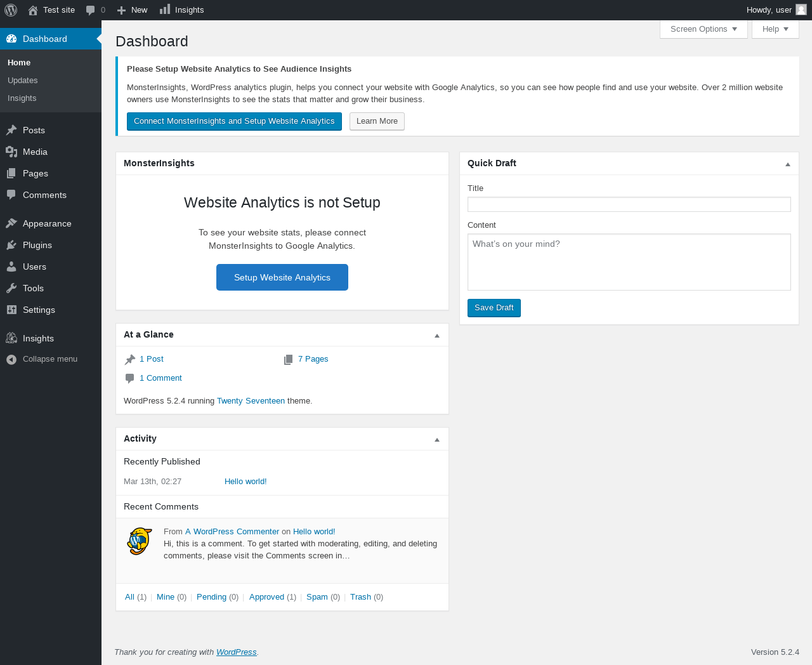Filter comments by Spam
The width and height of the screenshot is (812, 665).
pos(317,597)
